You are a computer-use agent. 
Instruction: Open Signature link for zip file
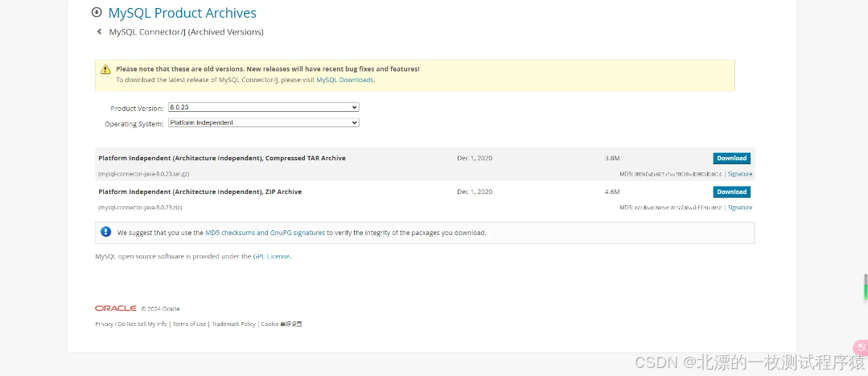[739, 208]
